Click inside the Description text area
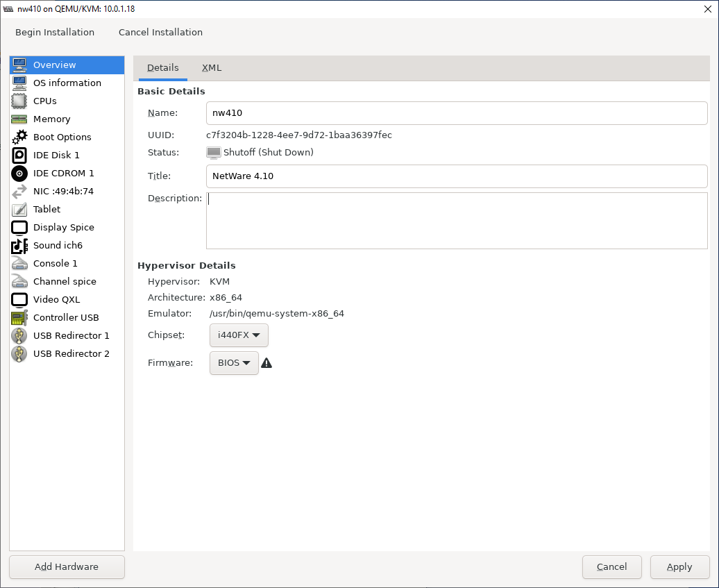 (457, 221)
